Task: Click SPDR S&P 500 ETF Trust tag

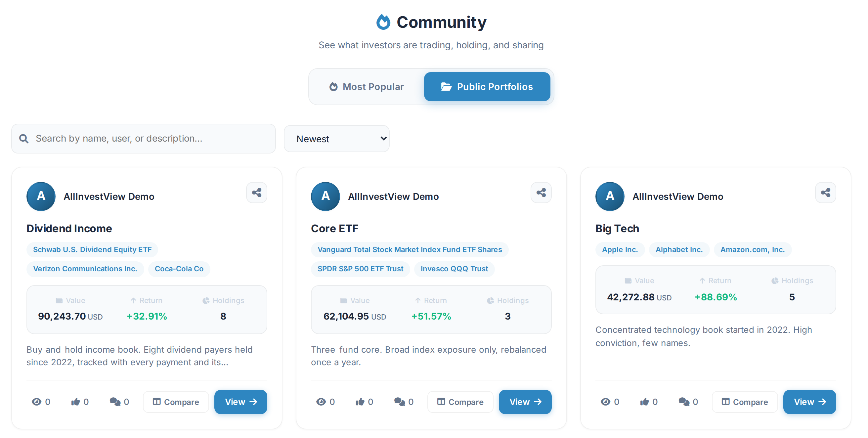Action: click(360, 269)
